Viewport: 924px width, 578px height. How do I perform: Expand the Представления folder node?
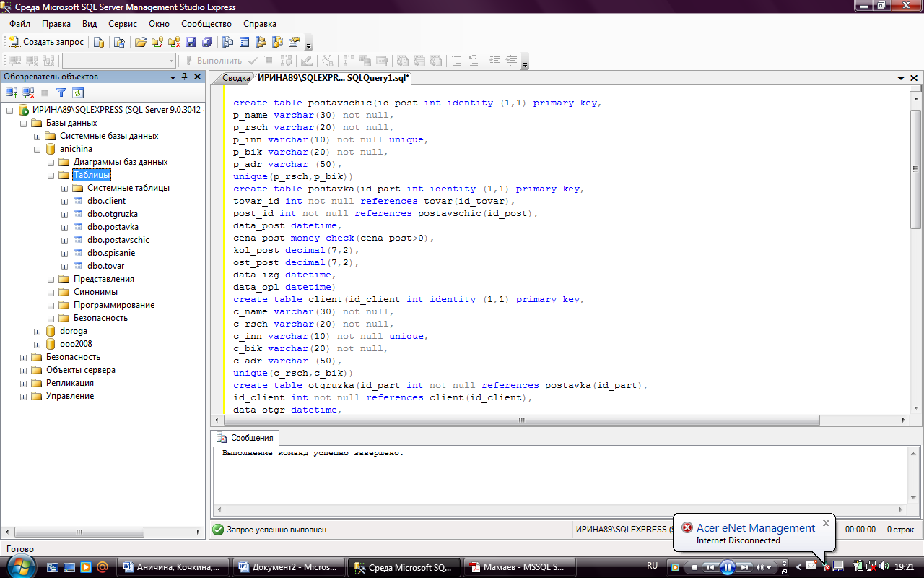(51, 279)
